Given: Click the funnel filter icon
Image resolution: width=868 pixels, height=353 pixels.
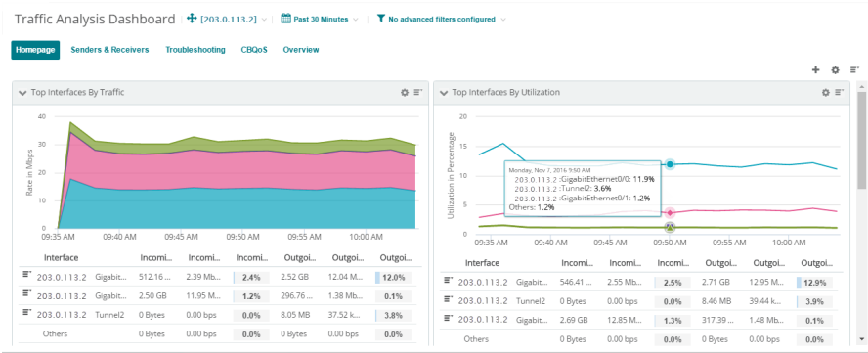Looking at the screenshot, I should pyautogui.click(x=381, y=19).
